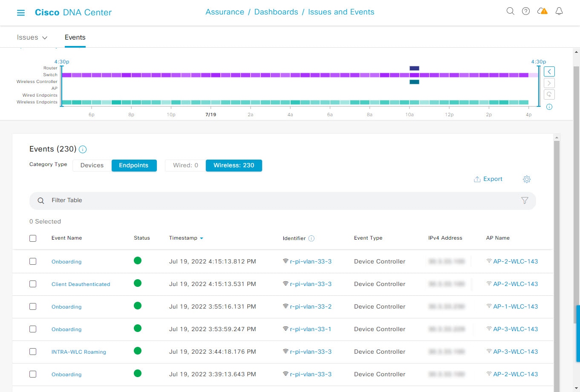Select the Client Deauthenticated event row checkbox
This screenshot has height=392, width=580.
pyautogui.click(x=33, y=283)
